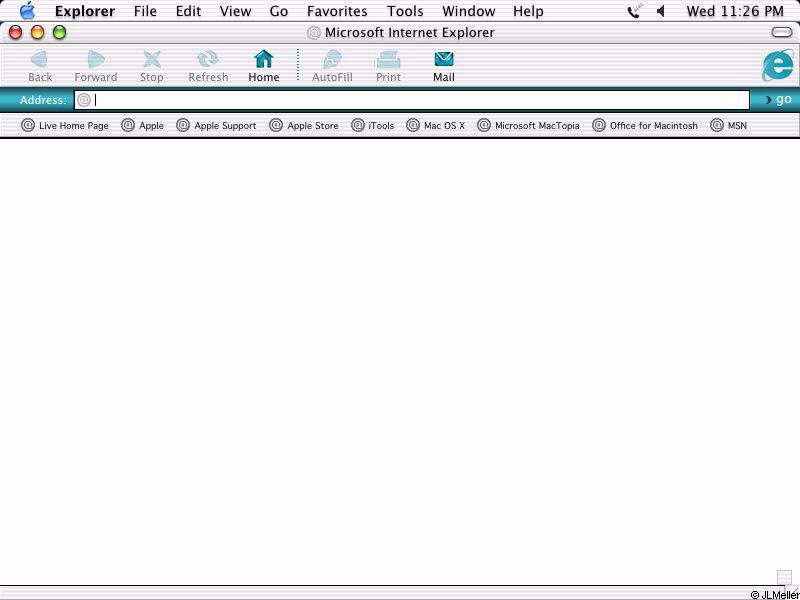
Task: Click inside the Address input field
Action: pyautogui.click(x=412, y=100)
